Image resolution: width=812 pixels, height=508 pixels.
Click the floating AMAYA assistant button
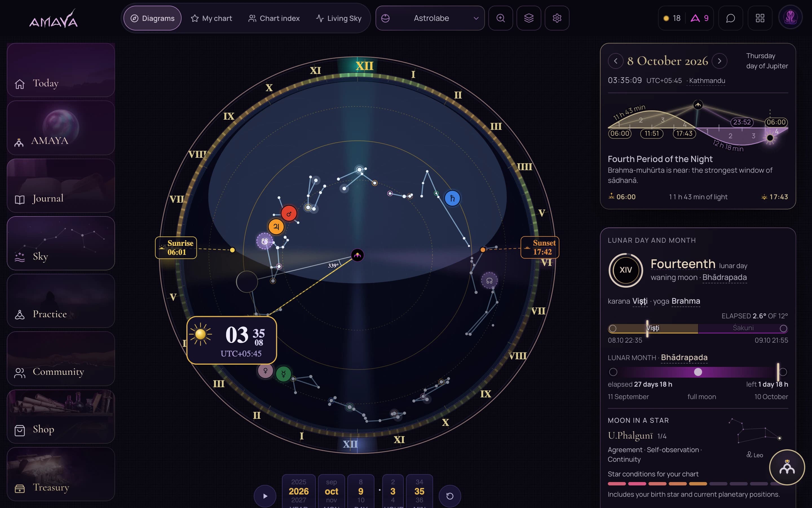787,467
